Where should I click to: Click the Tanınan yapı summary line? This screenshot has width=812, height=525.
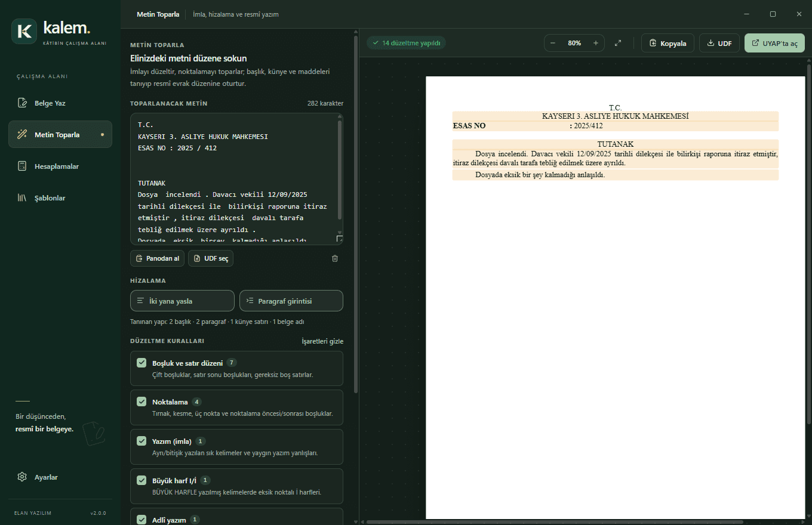(217, 322)
